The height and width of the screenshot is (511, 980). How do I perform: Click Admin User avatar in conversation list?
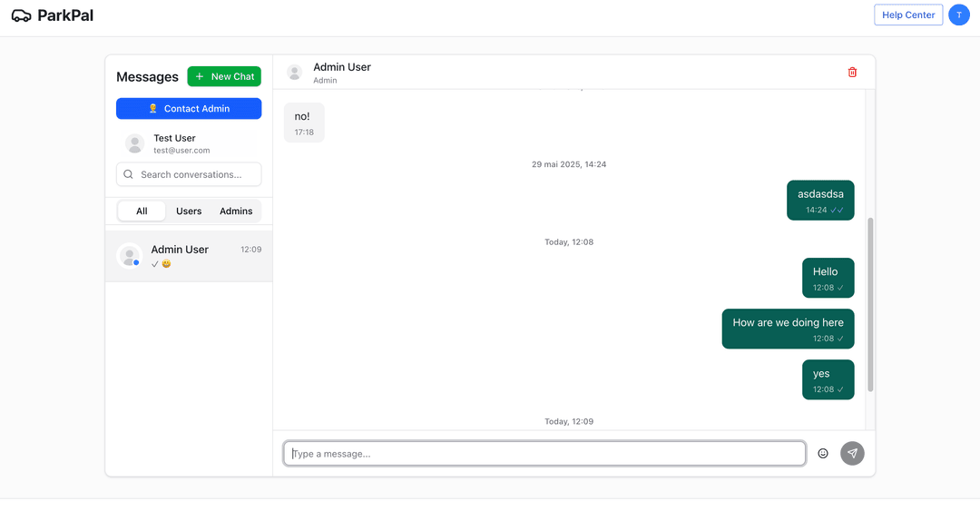130,256
